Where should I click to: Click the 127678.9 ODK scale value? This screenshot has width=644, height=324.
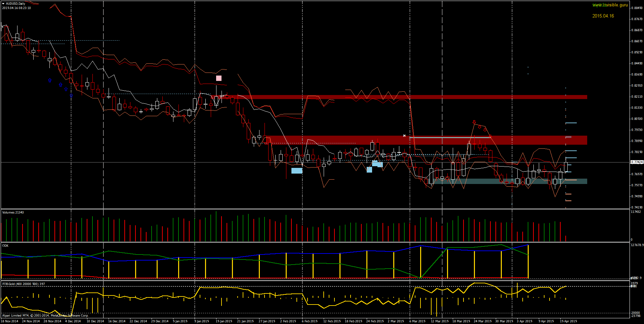[637, 245]
